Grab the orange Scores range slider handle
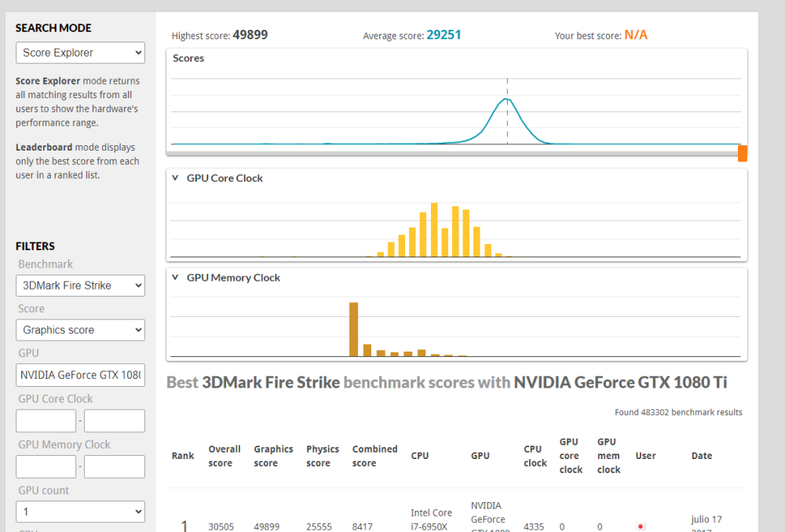Viewport: 785px width, 532px height. click(x=742, y=153)
